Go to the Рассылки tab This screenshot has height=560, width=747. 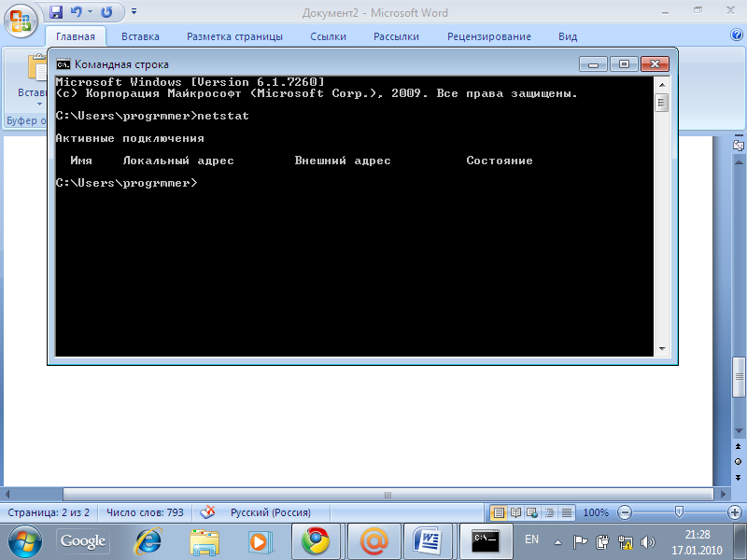[x=396, y=36]
